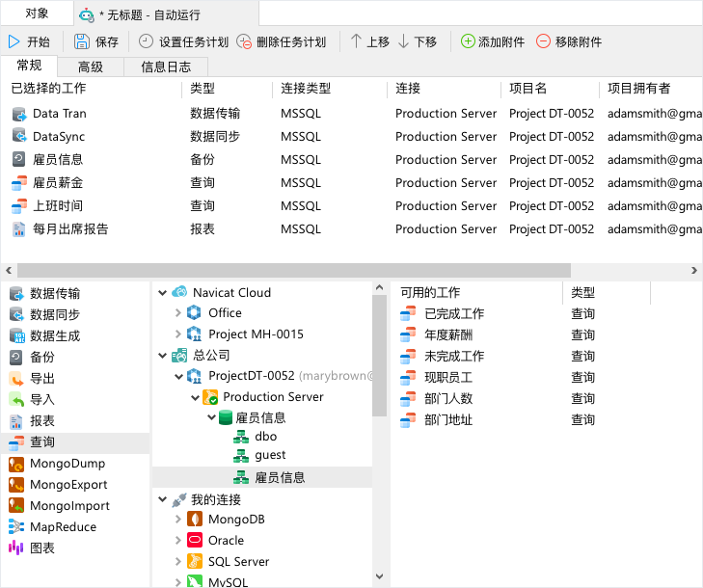Click the 下移 down arrow icon

(403, 41)
